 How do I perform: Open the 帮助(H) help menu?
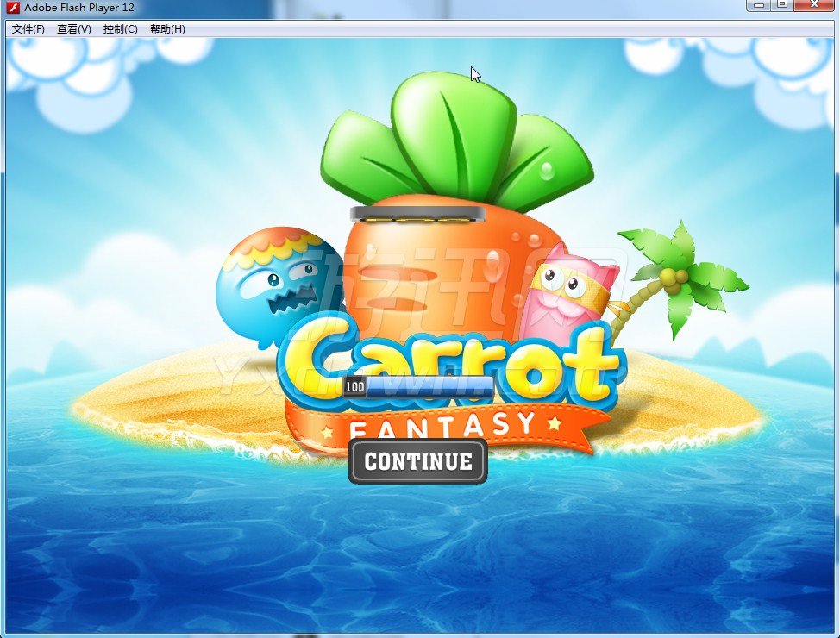click(167, 29)
